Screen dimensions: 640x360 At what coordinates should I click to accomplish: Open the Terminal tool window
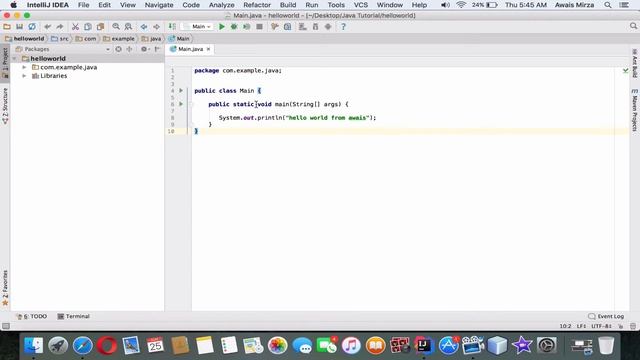click(73, 316)
